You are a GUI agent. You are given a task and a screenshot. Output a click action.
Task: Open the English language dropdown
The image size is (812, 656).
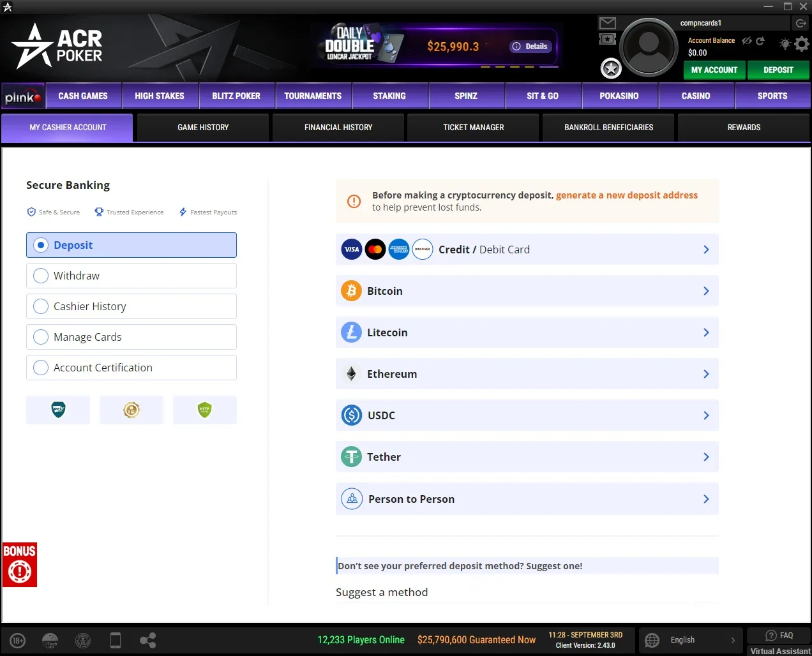tap(691, 640)
